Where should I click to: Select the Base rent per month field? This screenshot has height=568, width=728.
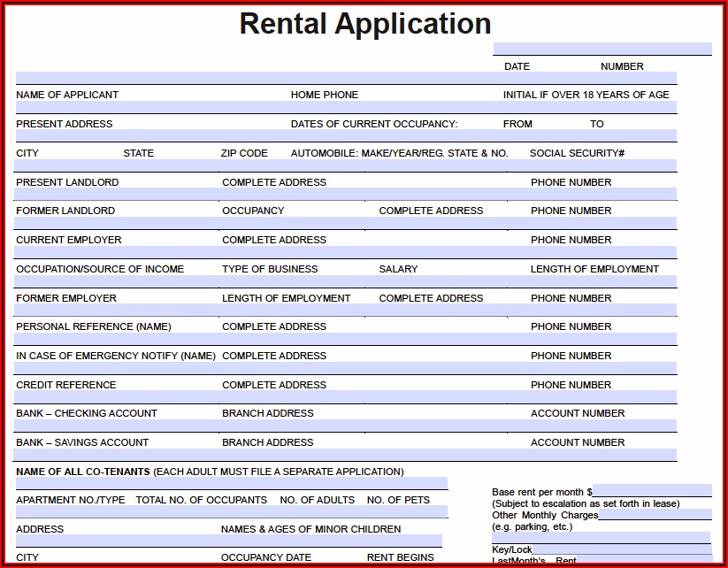pyautogui.click(x=652, y=490)
